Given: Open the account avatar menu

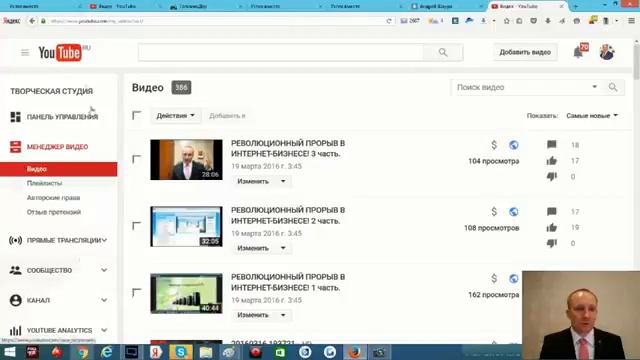Looking at the screenshot, I should click(607, 52).
